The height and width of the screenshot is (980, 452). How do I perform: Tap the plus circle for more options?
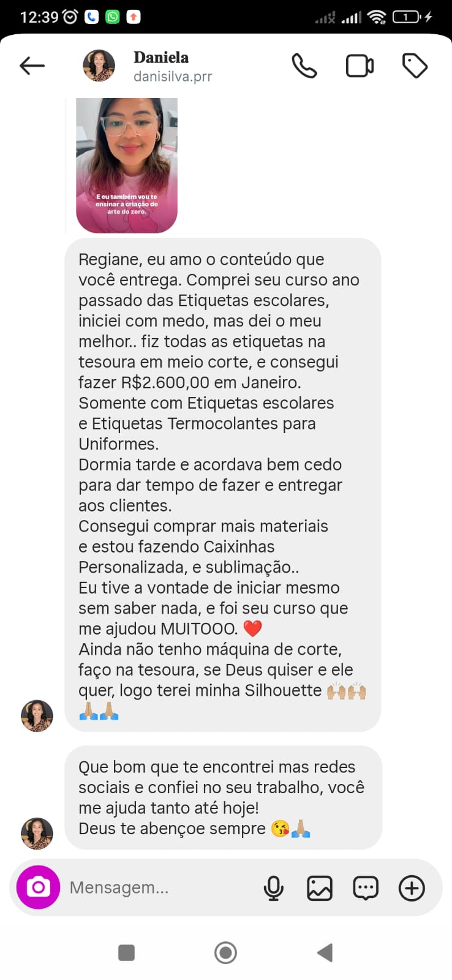coord(412,888)
